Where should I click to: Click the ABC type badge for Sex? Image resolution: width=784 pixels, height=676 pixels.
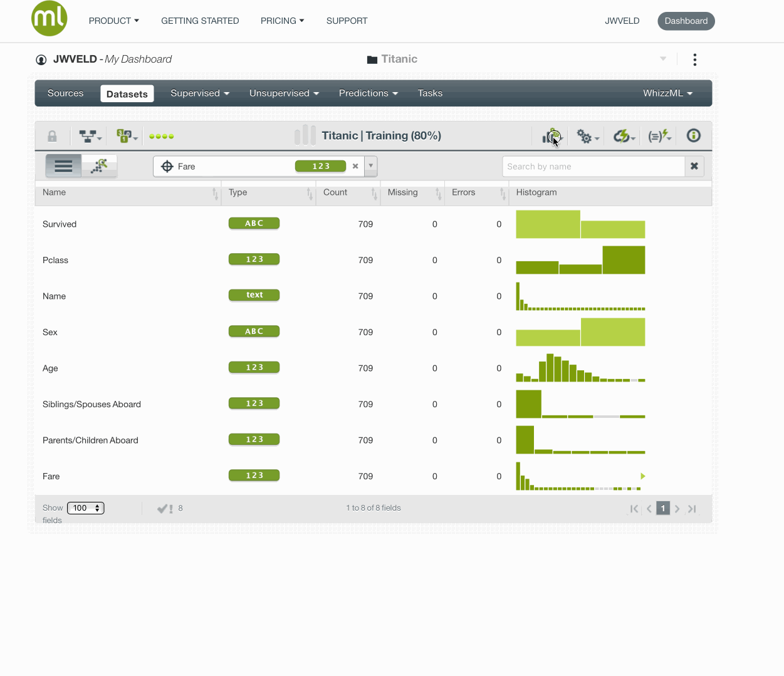coord(254,331)
